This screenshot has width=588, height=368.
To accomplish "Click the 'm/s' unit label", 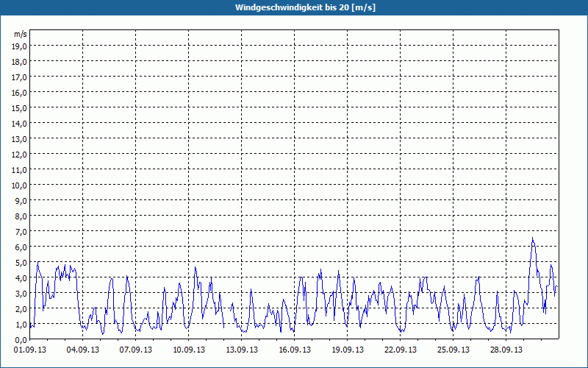I will pos(21,34).
